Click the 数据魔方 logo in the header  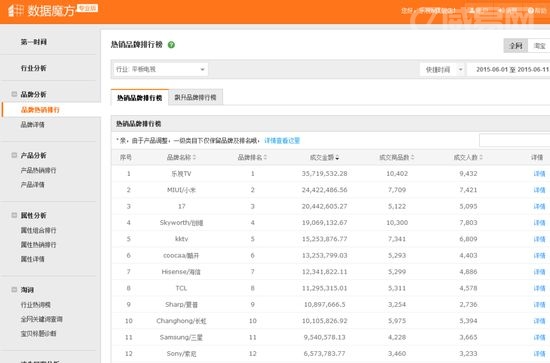[52, 10]
